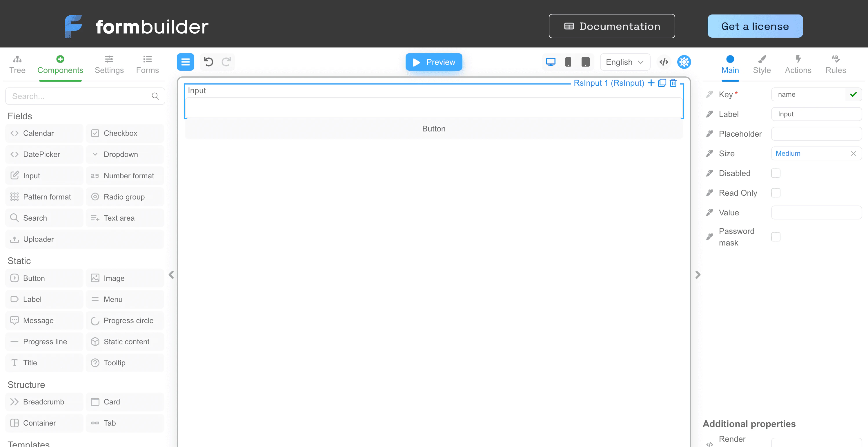Open the English language dropdown

click(x=625, y=62)
